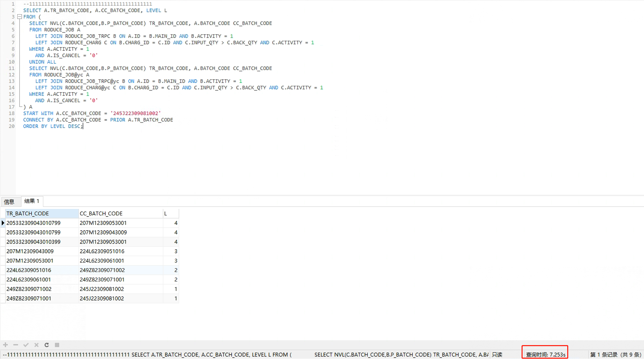Click the discard changes X icon
The image size is (644, 359).
(36, 345)
